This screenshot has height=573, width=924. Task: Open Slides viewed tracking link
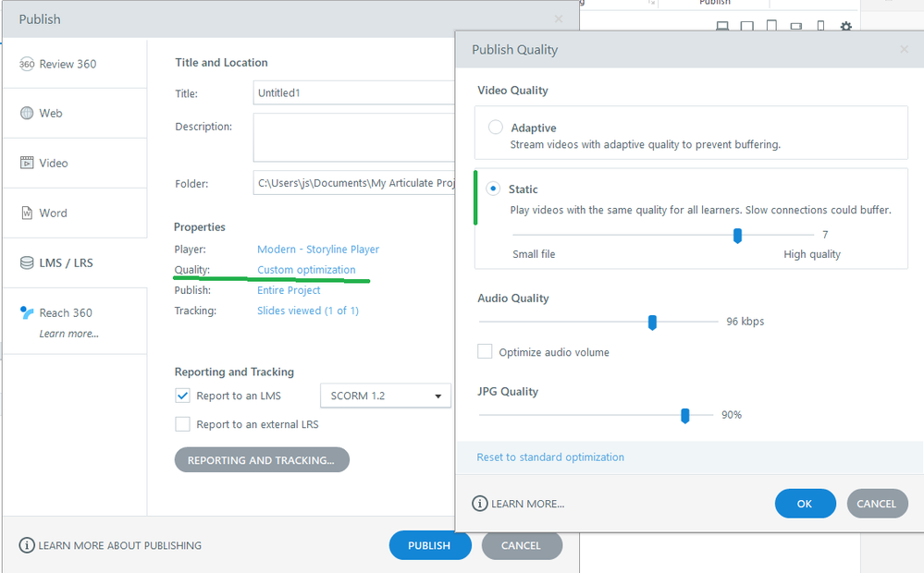(x=308, y=311)
